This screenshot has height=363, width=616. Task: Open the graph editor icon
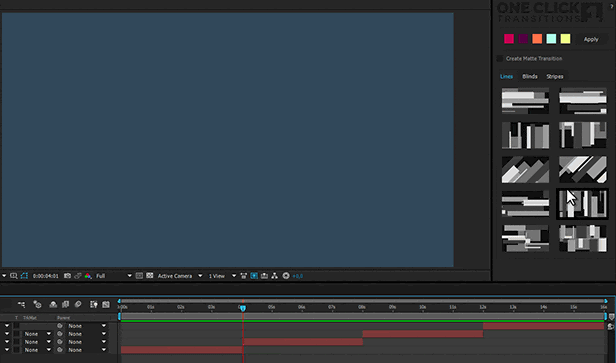click(x=106, y=304)
